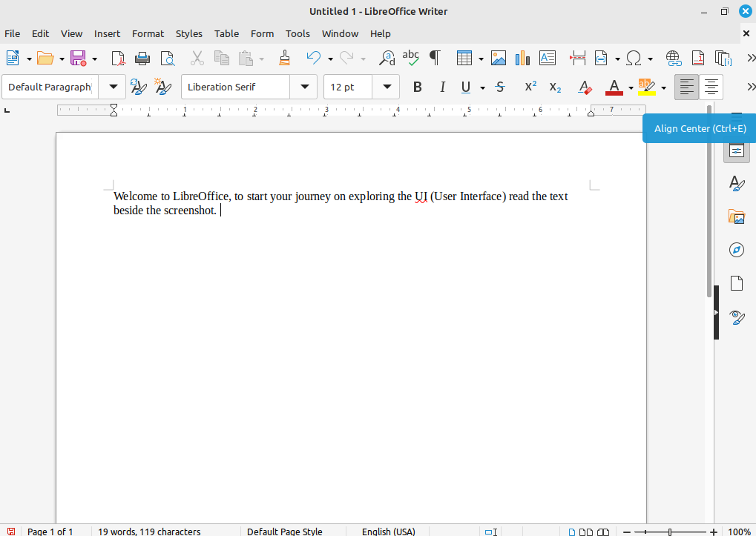
Task: Click the Print icon
Action: click(x=142, y=59)
